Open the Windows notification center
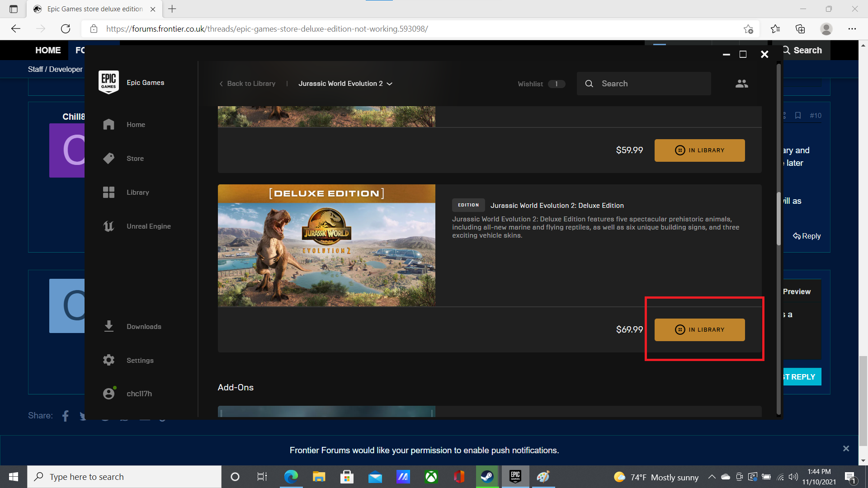868x488 pixels. (850, 477)
